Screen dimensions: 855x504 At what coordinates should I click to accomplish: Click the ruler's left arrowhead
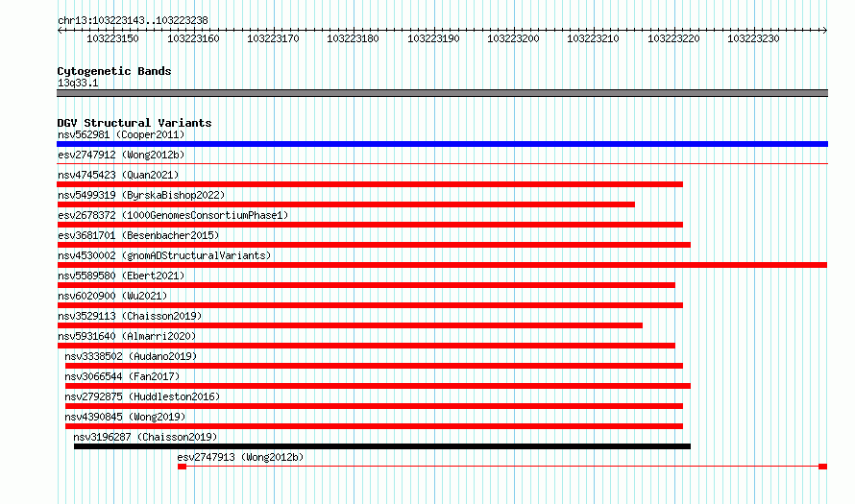click(x=60, y=31)
